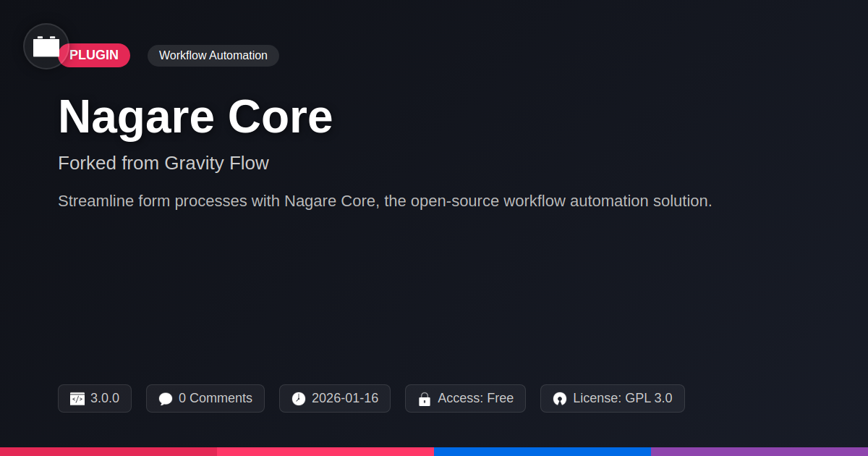Click the padlock access icon
The width and height of the screenshot is (868, 456).
click(x=425, y=399)
